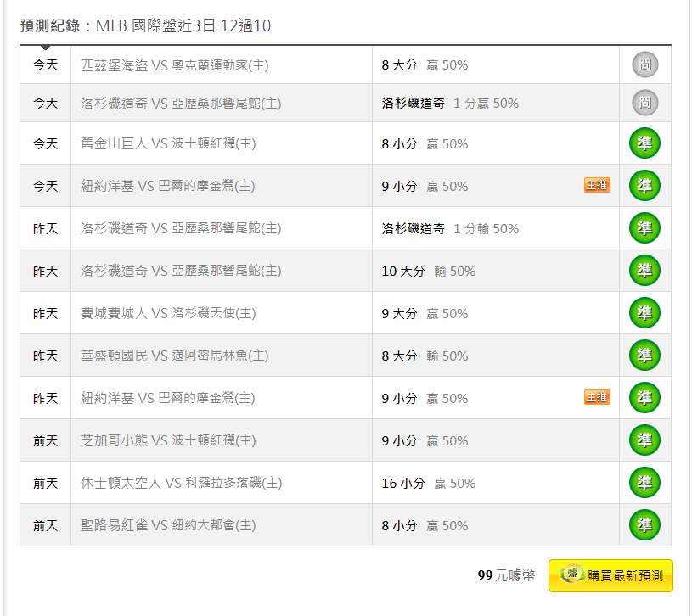Click 今天 date cell in 舊金山巨人 row
Viewport: 692px width, 616px height.
point(46,143)
